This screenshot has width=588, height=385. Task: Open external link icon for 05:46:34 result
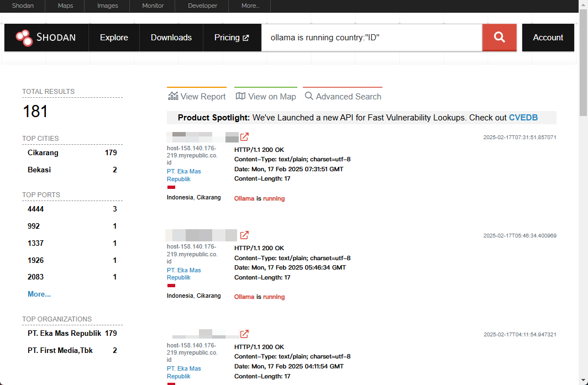pyautogui.click(x=244, y=235)
